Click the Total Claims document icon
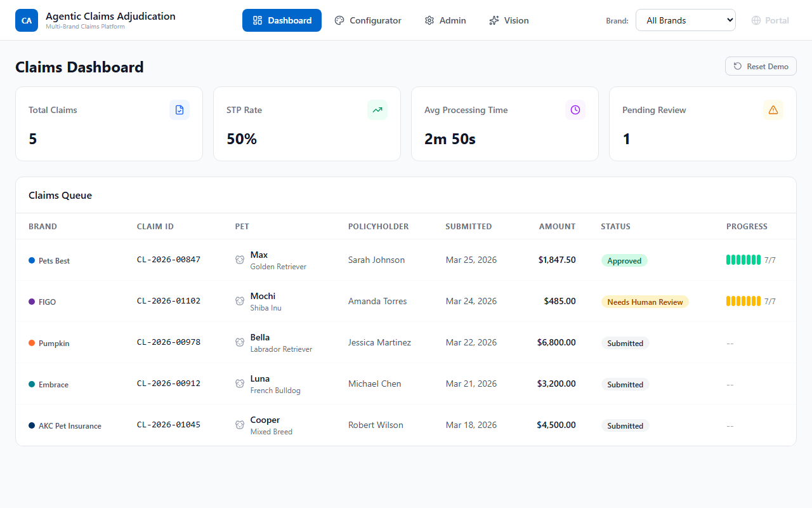The height and width of the screenshot is (508, 812). coord(180,110)
